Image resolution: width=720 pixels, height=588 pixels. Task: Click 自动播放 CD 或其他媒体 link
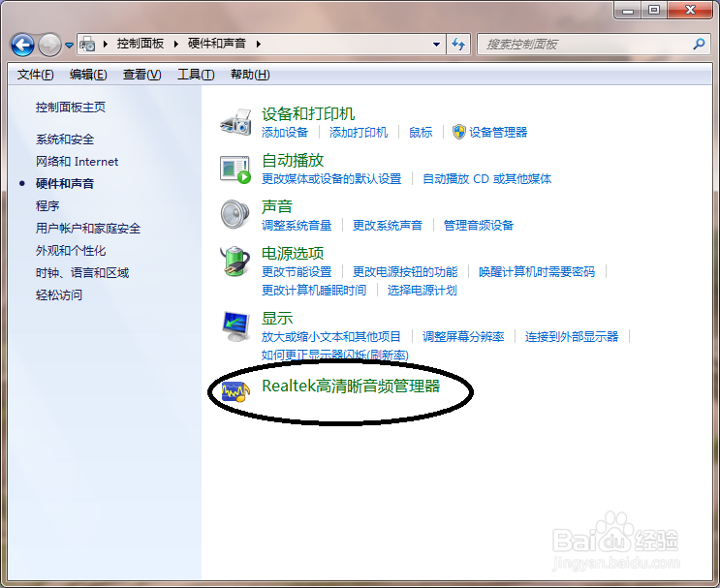[x=486, y=179]
